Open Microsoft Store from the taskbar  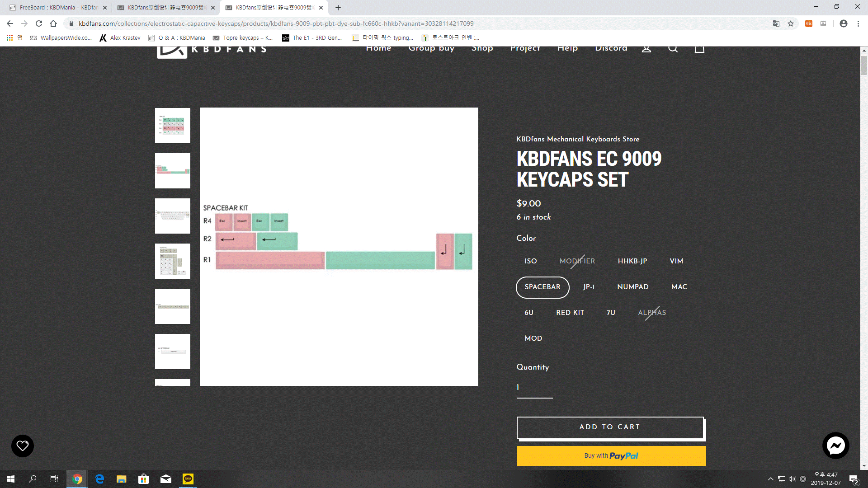(144, 479)
